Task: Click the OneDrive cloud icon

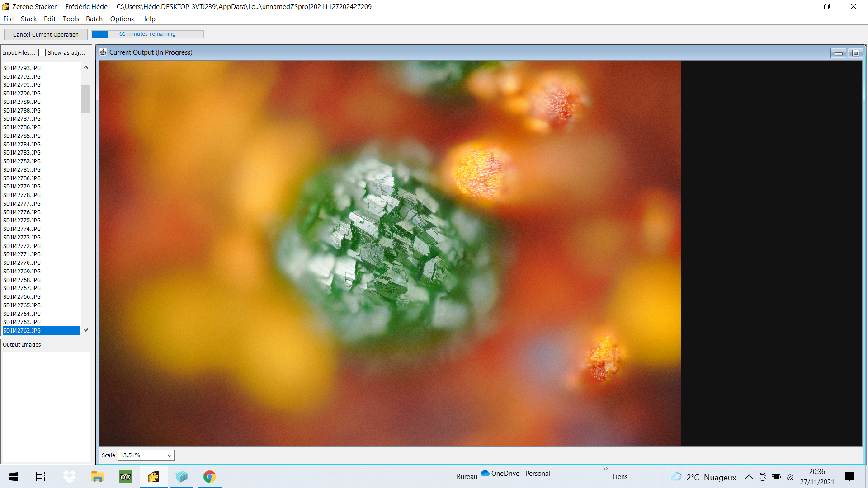Action: (485, 473)
